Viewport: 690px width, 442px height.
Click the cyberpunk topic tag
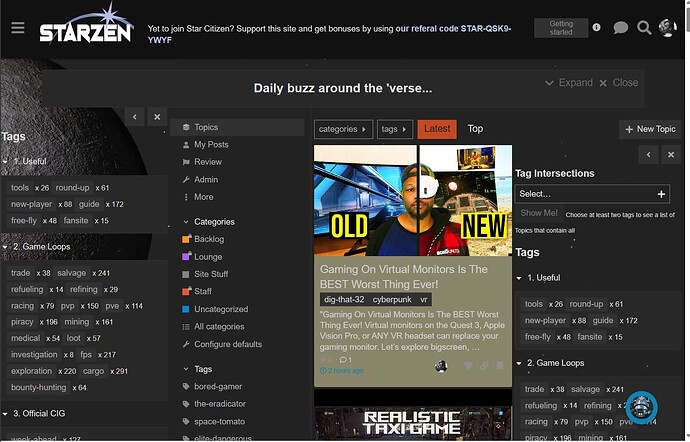(x=392, y=300)
